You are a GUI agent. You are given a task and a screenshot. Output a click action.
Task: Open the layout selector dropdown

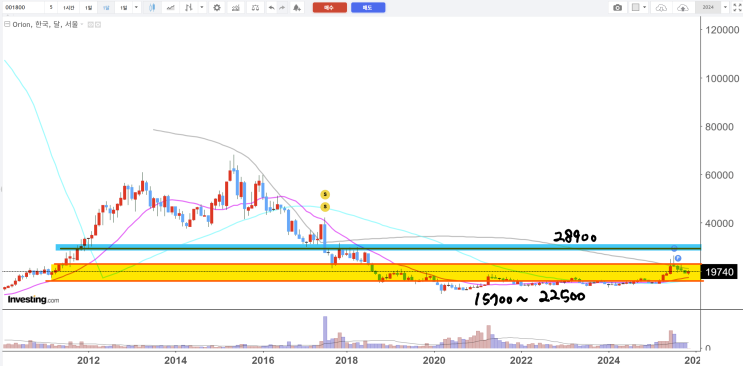tap(640, 8)
